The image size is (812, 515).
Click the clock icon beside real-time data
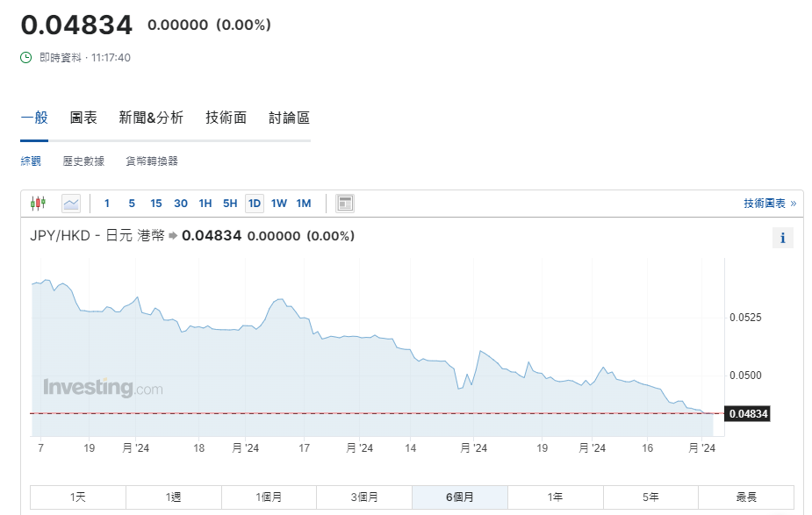coord(26,57)
